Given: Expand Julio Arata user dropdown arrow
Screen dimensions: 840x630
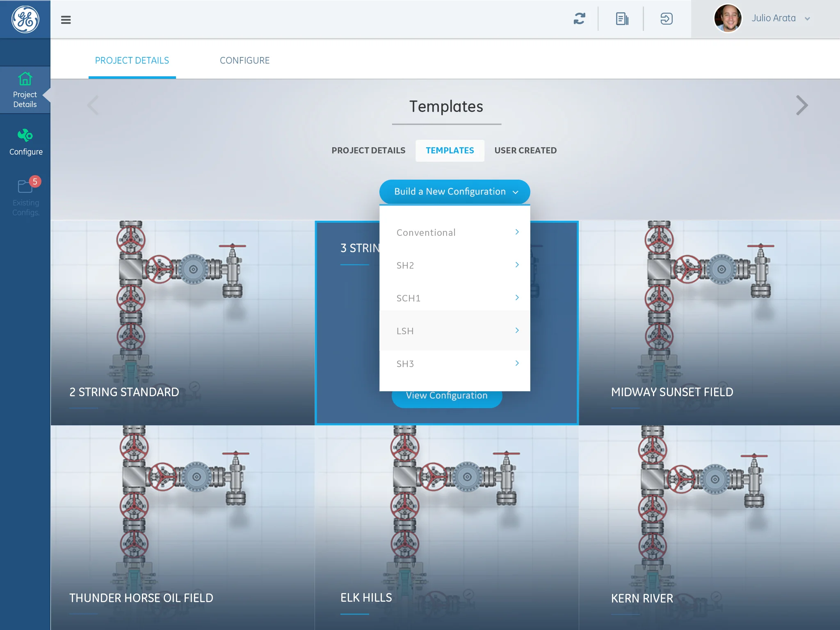Looking at the screenshot, I should 807,19.
